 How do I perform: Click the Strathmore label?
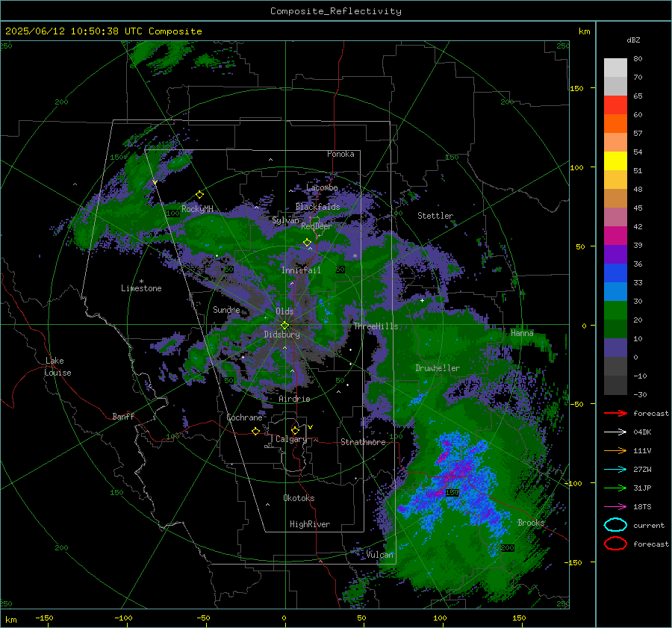click(x=364, y=442)
